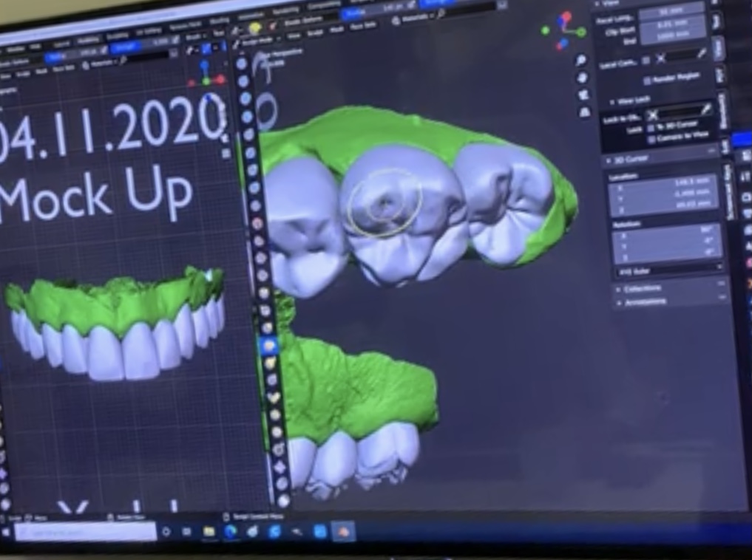Toggle pressure icon after right Radius slider
This screenshot has height=560, width=752.
coord(411,6)
